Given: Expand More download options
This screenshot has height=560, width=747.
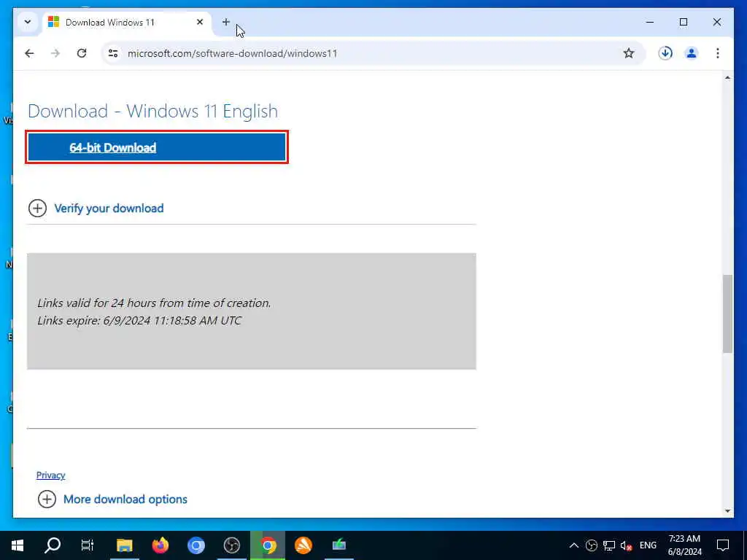Looking at the screenshot, I should tap(112, 499).
